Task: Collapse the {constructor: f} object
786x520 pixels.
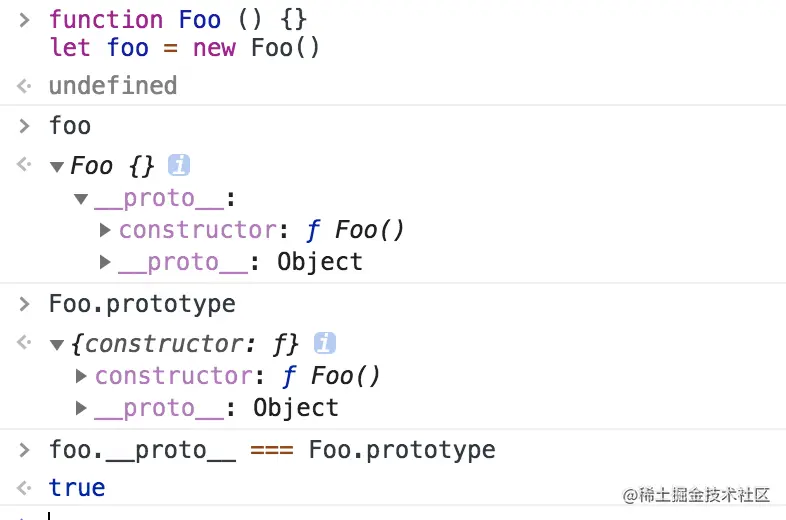Action: click(57, 344)
